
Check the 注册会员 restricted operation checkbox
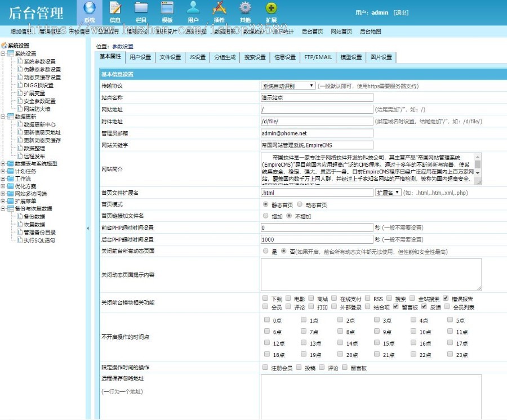pos(265,367)
